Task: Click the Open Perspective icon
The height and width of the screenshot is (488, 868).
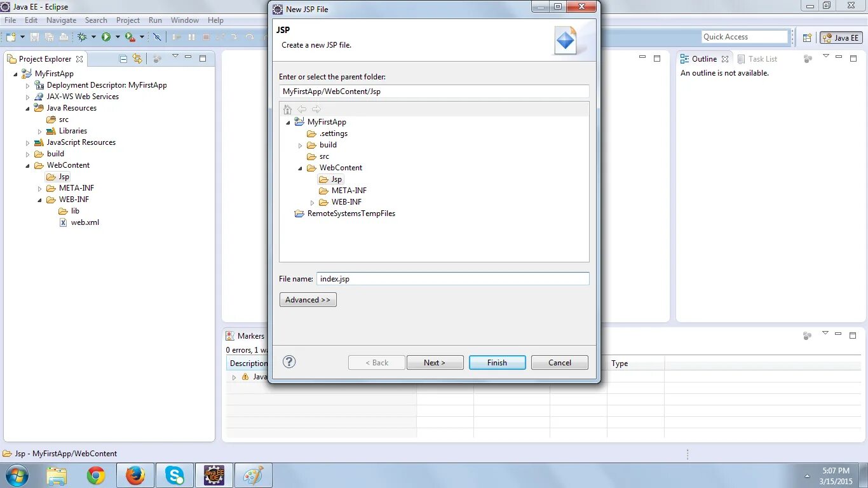Action: point(807,38)
